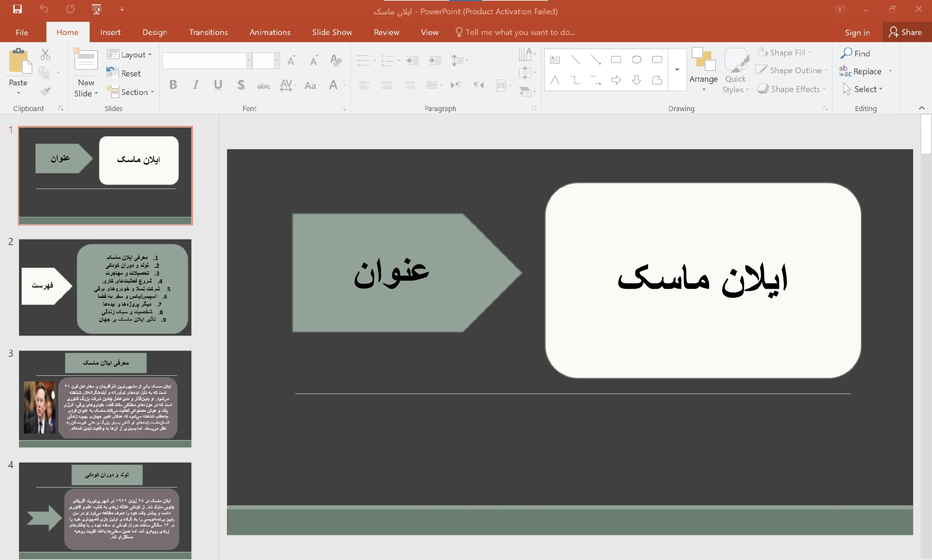Open the Layout dropdown
The height and width of the screenshot is (560, 932).
click(x=129, y=55)
